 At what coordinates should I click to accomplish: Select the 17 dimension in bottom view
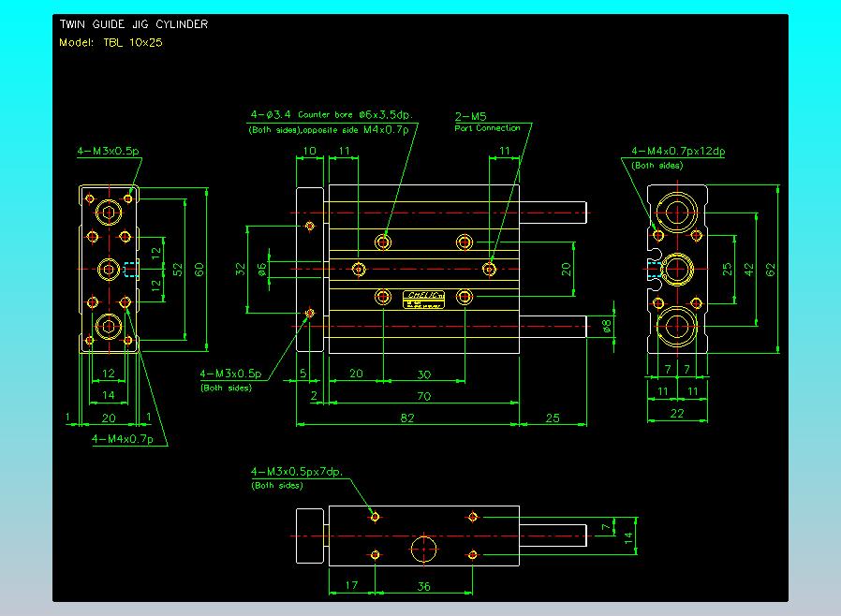[351, 587]
